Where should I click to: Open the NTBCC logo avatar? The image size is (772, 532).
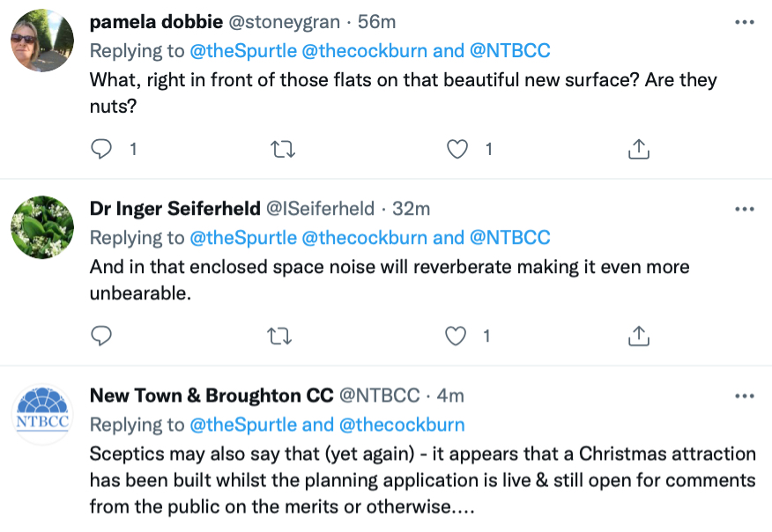(x=42, y=414)
